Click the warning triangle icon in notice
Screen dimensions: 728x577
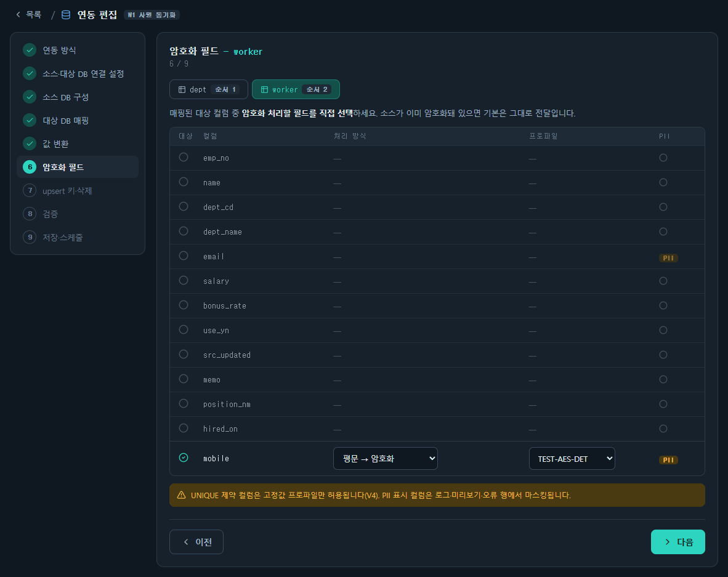coord(182,495)
